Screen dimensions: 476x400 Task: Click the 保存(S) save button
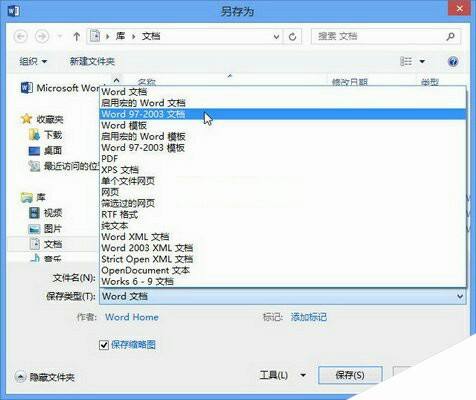(x=350, y=375)
